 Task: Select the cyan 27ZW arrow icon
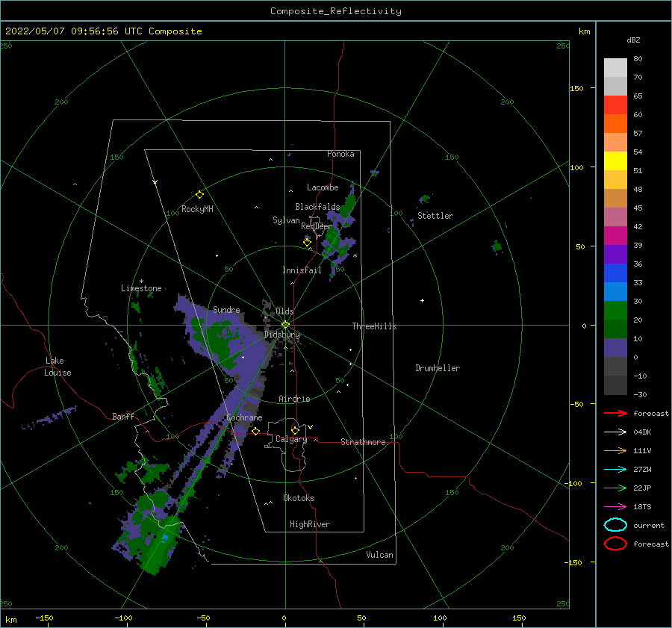[x=615, y=470]
